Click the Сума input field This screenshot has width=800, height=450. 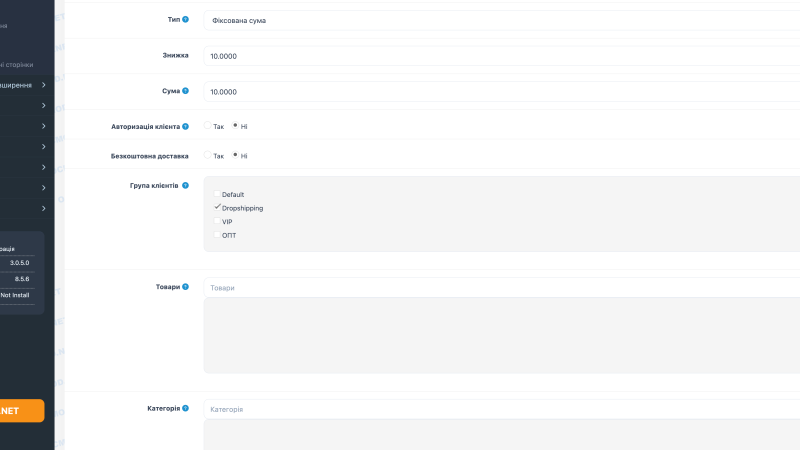pyautogui.click(x=502, y=92)
